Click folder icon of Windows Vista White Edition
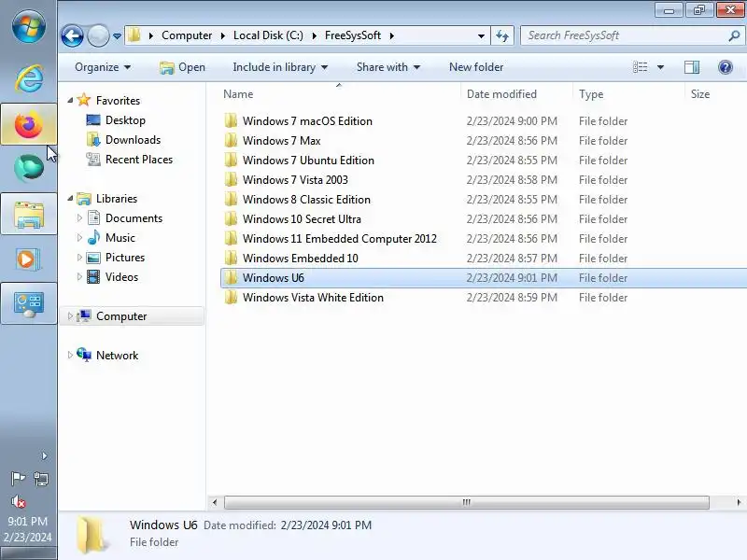The width and height of the screenshot is (747, 560). [231, 297]
